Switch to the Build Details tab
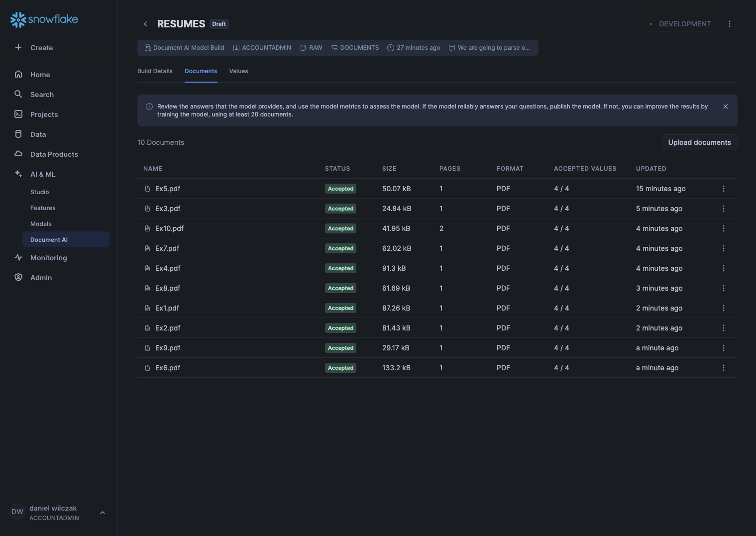The image size is (756, 536). coord(155,71)
